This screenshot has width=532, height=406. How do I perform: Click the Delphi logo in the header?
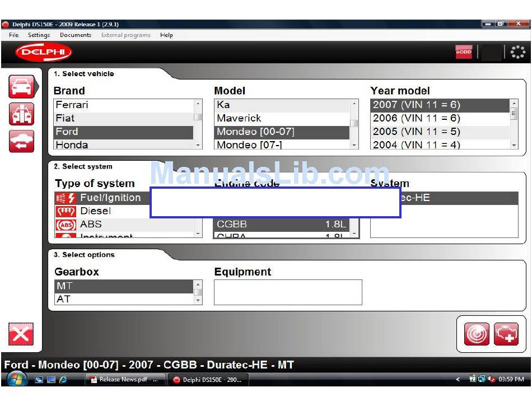(x=44, y=52)
